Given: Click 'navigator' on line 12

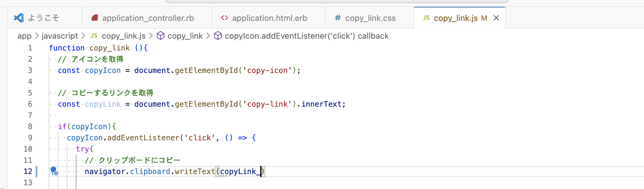Looking at the screenshot, I should [x=105, y=171].
